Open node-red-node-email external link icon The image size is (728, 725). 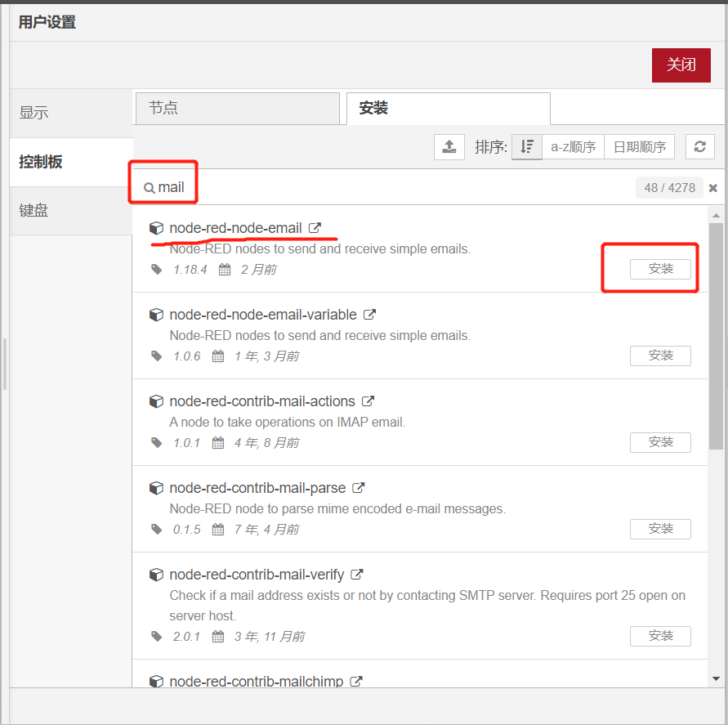coord(315,228)
